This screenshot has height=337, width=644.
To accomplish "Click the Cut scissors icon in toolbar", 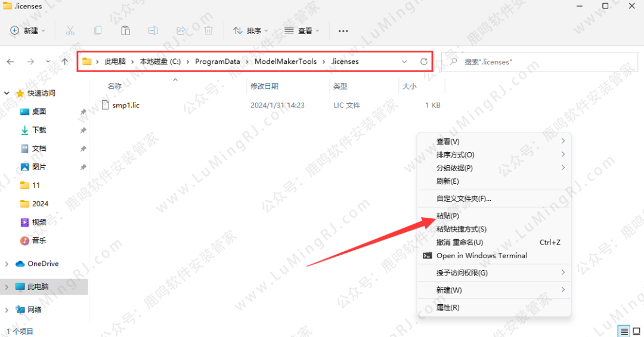I will click(70, 30).
